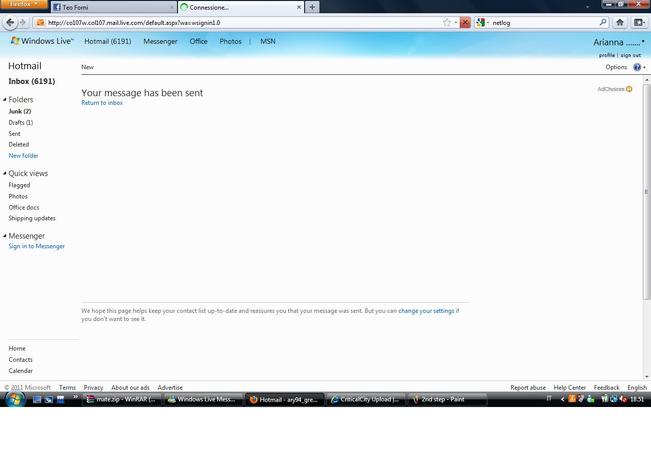
Task: Click the Report abuse footer link
Action: click(x=528, y=388)
